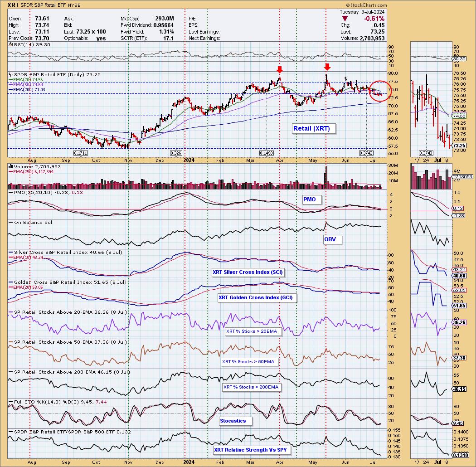476x467 pixels.
Task: Click the Chg value '-0.45'
Action: click(x=378, y=25)
